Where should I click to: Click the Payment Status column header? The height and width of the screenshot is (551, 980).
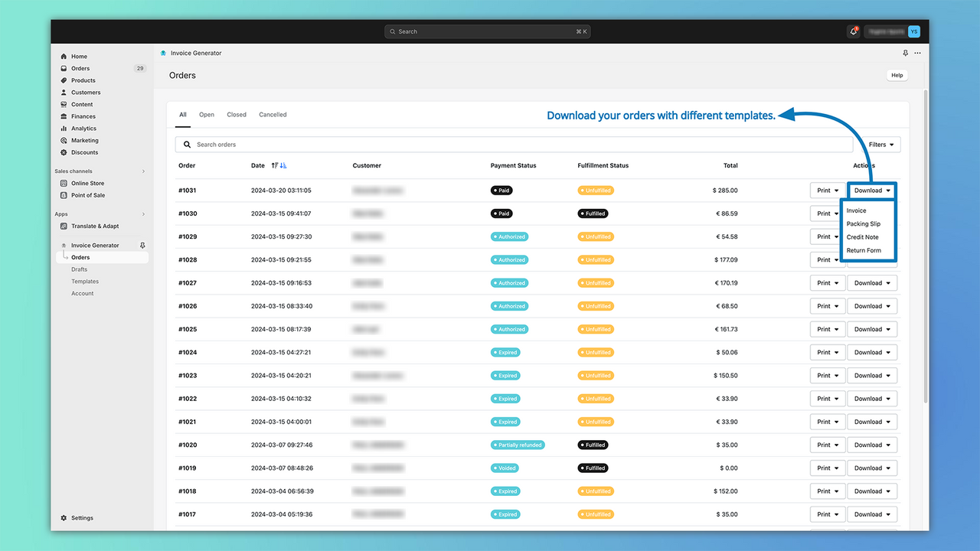tap(513, 165)
